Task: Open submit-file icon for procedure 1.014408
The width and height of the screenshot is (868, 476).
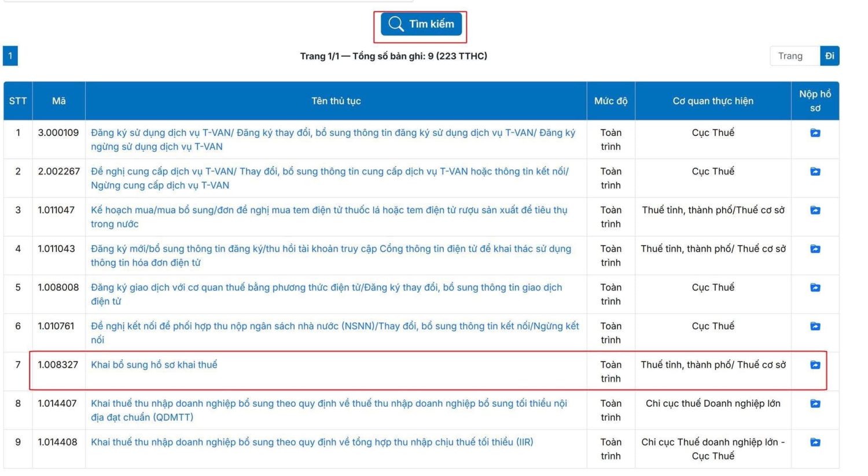Action: [815, 442]
